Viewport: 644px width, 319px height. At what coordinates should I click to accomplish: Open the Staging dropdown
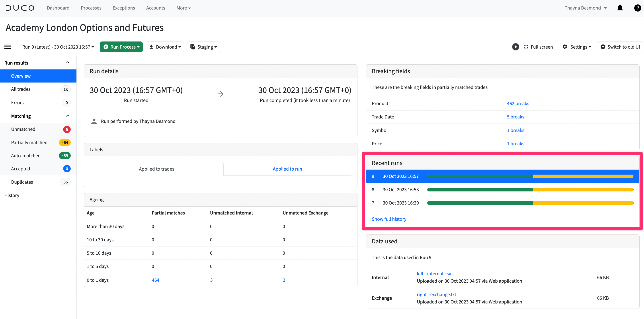203,47
